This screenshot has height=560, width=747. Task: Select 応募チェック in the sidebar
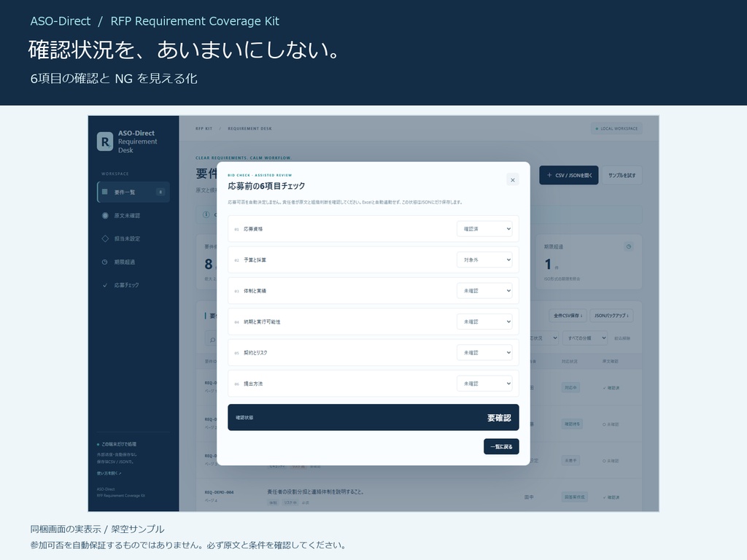tap(133, 285)
